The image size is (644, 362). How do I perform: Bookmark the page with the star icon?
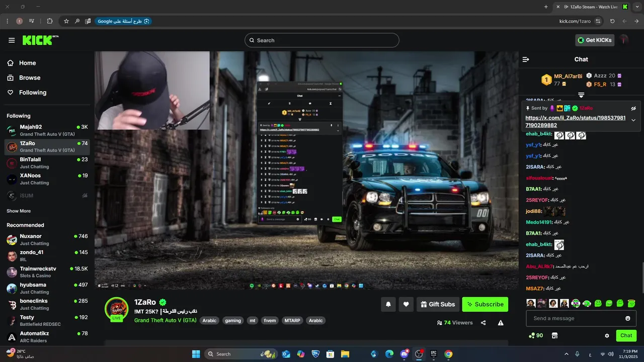pyautogui.click(x=66, y=21)
